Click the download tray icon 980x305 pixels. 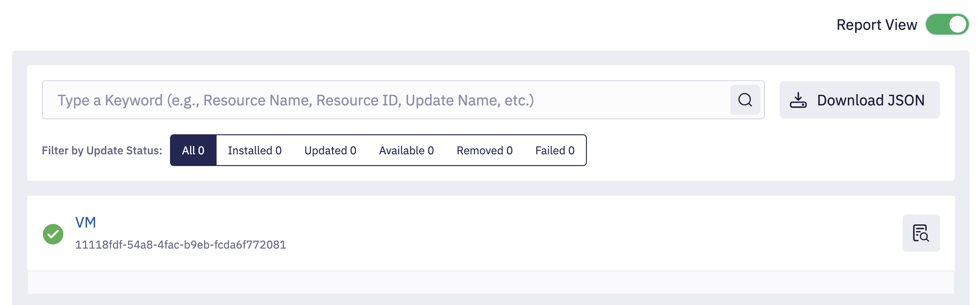tap(798, 100)
